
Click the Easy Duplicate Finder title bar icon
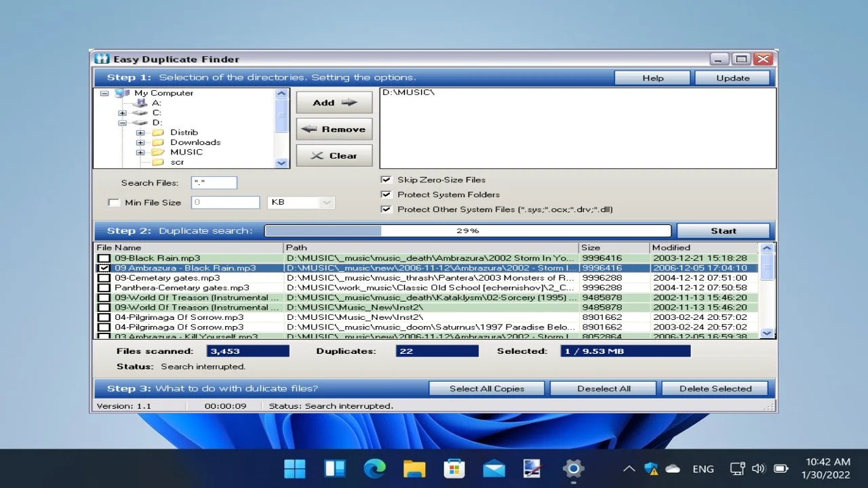click(x=102, y=59)
